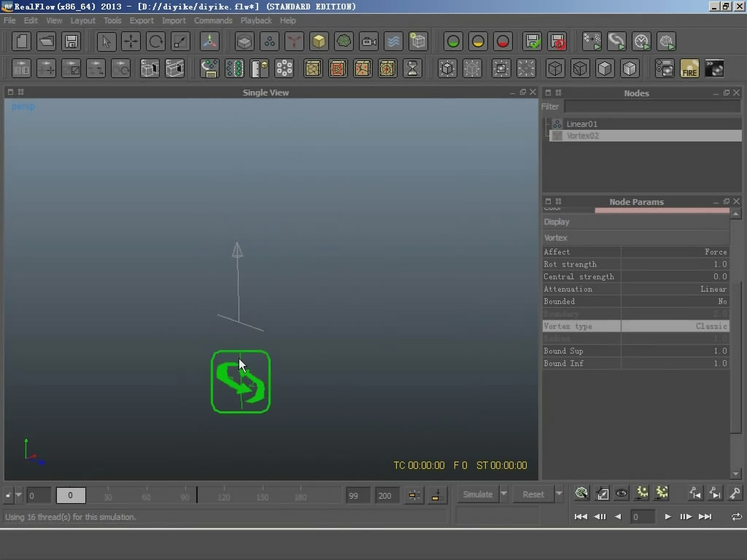The image size is (747, 560).
Task: Select the arrow Select tool
Action: (107, 42)
